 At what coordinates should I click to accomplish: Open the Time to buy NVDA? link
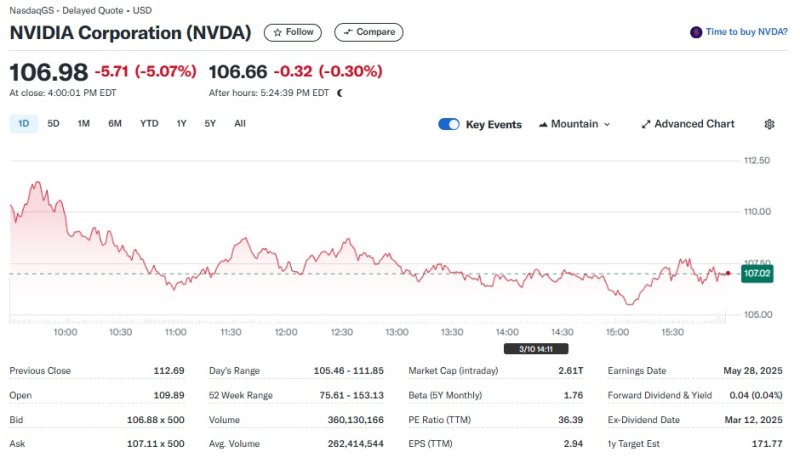746,32
